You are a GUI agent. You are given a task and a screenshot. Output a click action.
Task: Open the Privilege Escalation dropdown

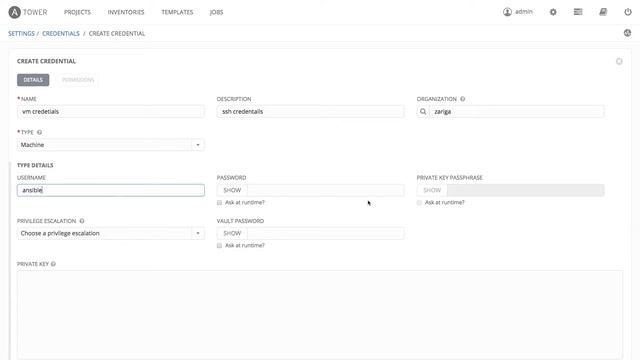[111, 233]
